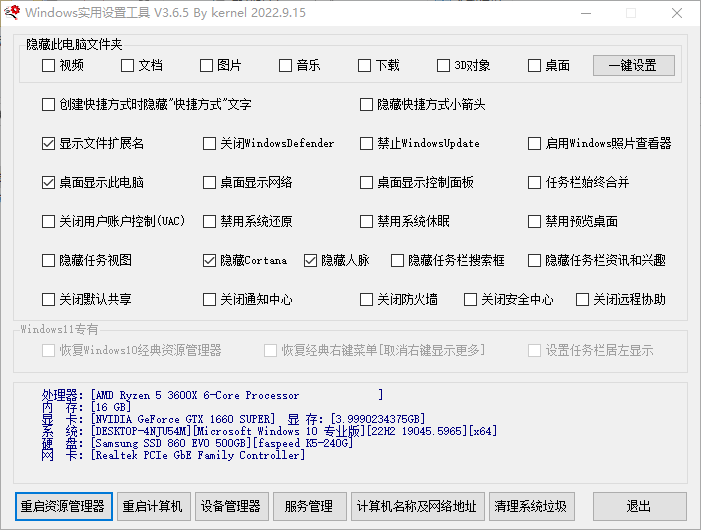Screen dimensions: 701x530
Task: Uncheck 显示文件扩展名
Action: (x=48, y=143)
